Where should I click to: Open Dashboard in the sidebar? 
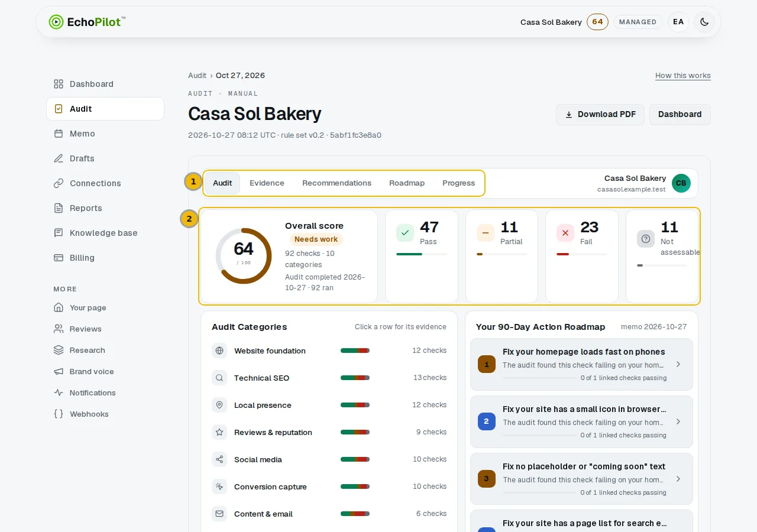click(105, 84)
